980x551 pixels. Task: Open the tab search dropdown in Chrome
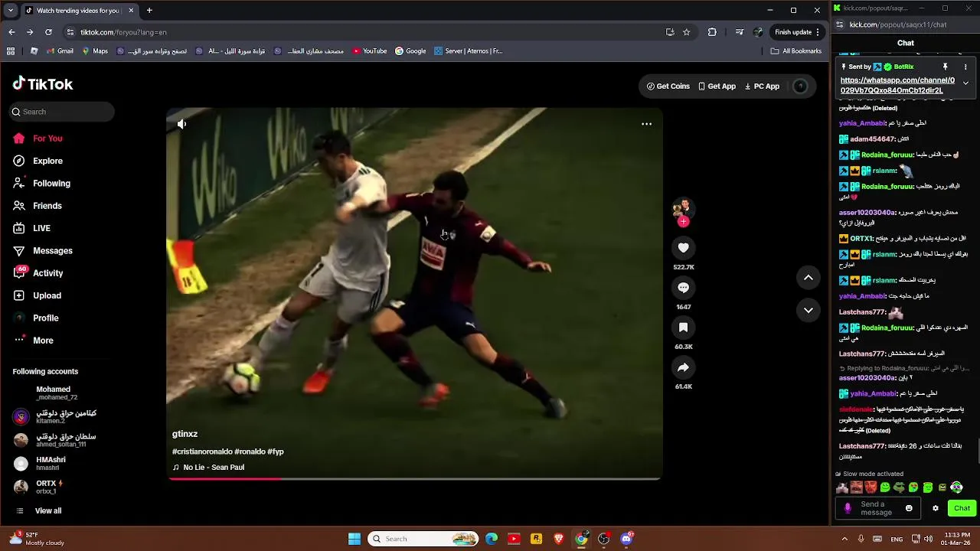(10, 11)
